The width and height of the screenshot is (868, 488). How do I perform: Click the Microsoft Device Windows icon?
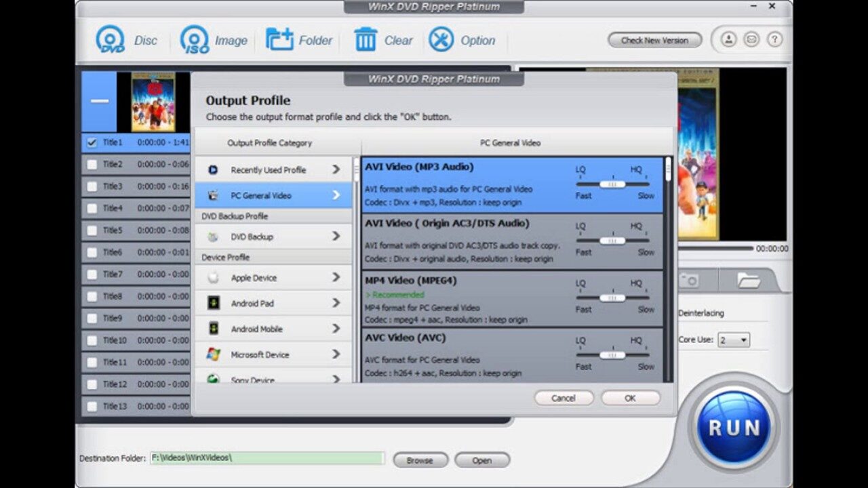[x=213, y=354]
